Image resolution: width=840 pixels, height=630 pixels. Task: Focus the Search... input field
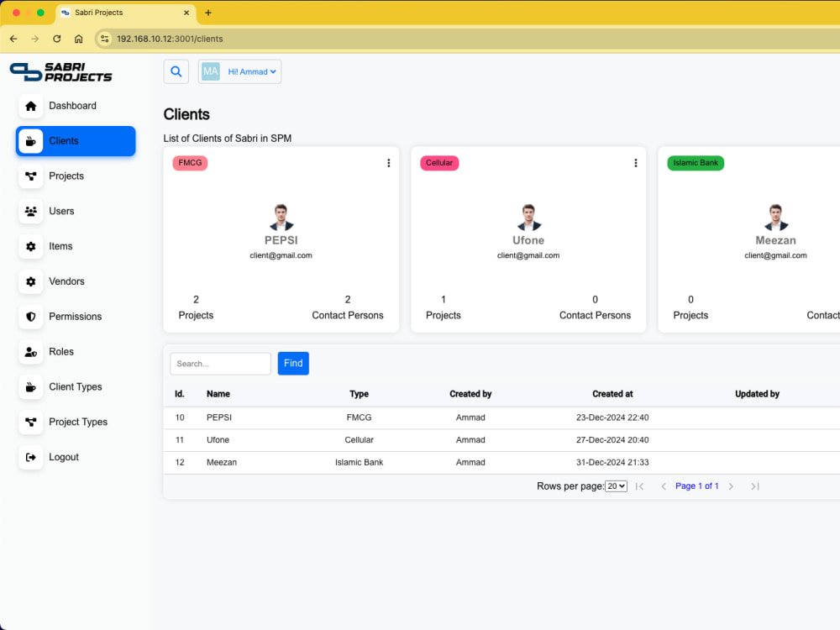[220, 364]
